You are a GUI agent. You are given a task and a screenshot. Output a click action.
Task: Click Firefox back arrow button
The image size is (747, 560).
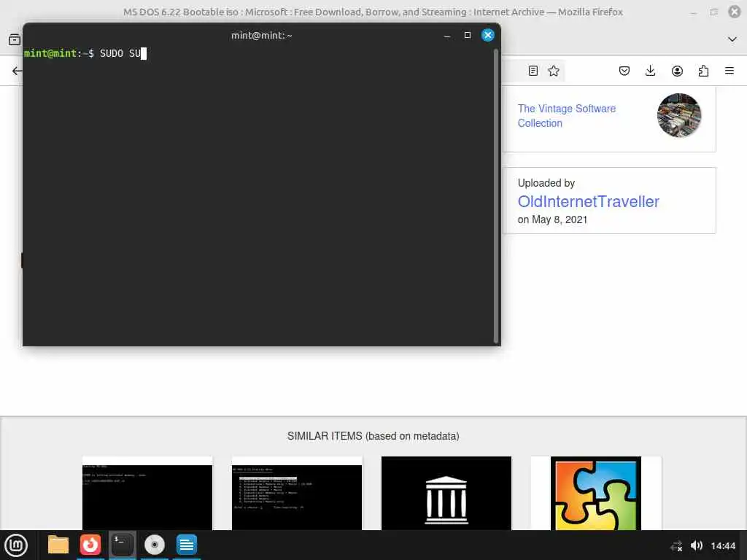[x=18, y=71]
